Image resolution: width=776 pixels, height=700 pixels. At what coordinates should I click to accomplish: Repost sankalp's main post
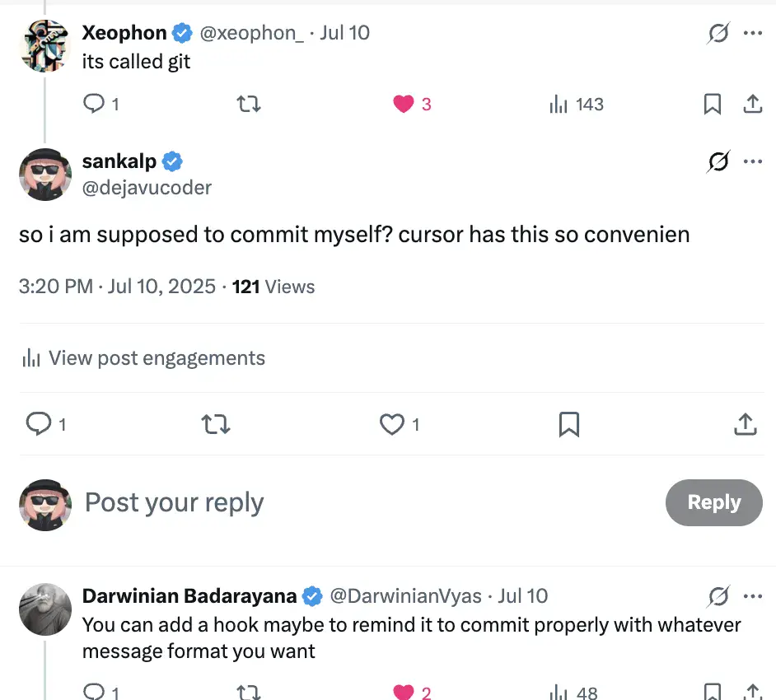(216, 424)
